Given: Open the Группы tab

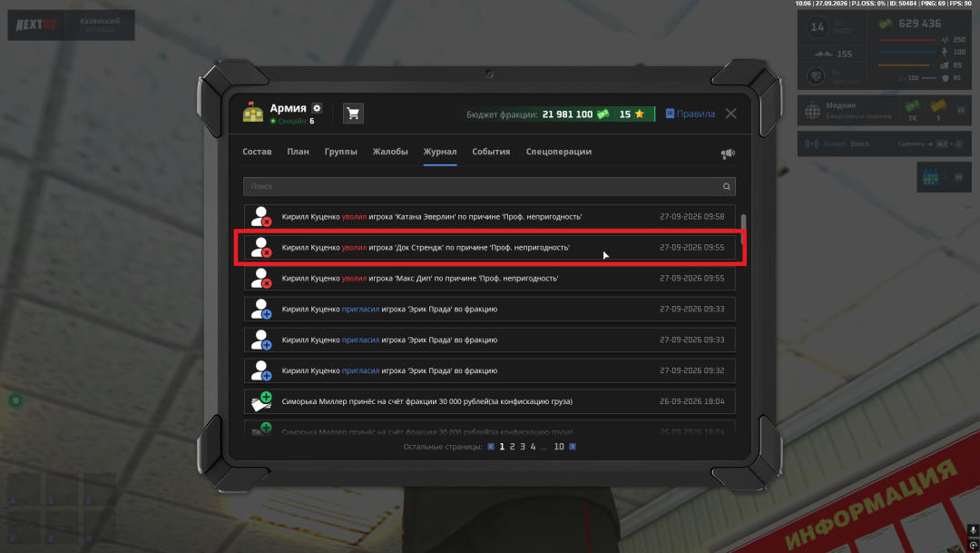Looking at the screenshot, I should click(x=340, y=152).
